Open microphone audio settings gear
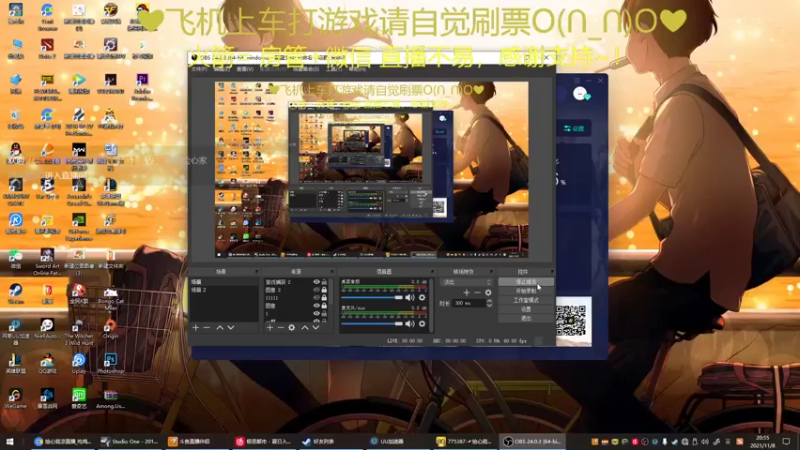This screenshot has width=800, height=450. pyautogui.click(x=422, y=324)
